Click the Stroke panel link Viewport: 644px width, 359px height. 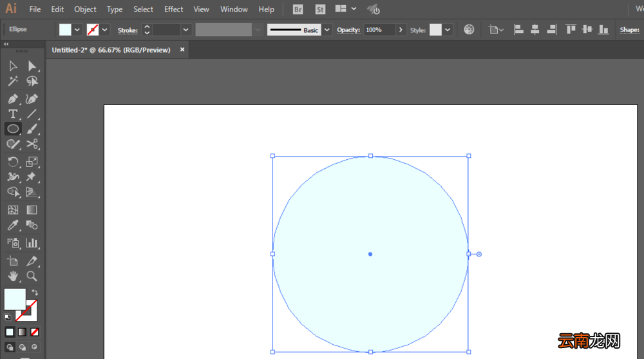click(128, 30)
